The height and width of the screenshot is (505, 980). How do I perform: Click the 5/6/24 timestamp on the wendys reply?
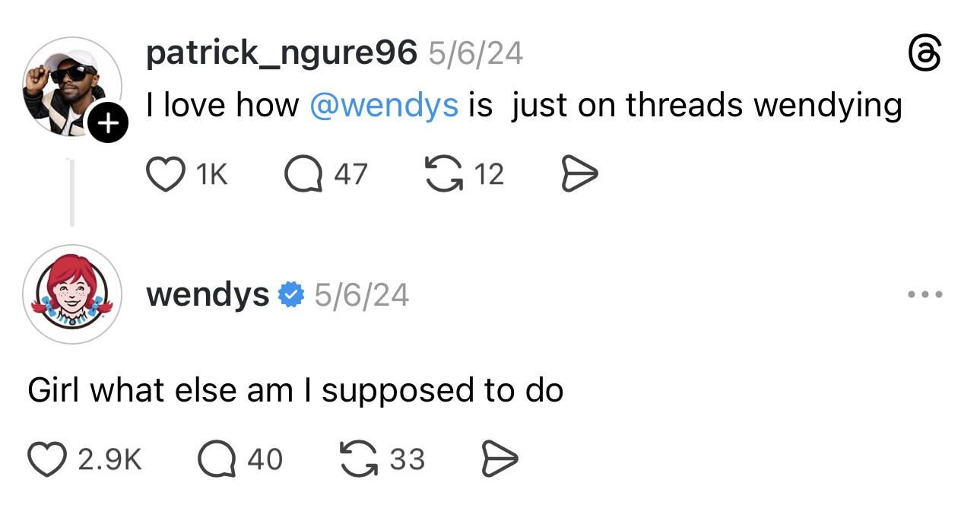pyautogui.click(x=361, y=294)
